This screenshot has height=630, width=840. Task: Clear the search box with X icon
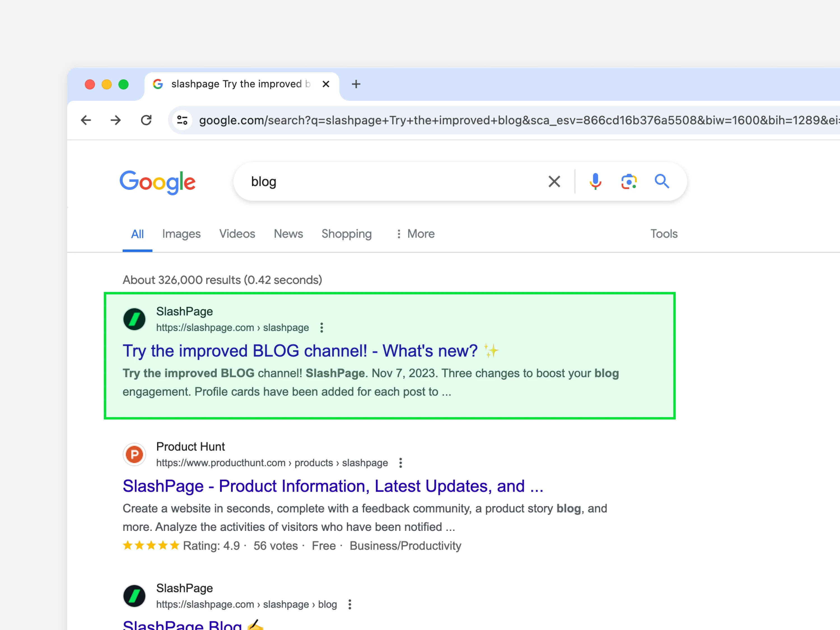click(554, 181)
